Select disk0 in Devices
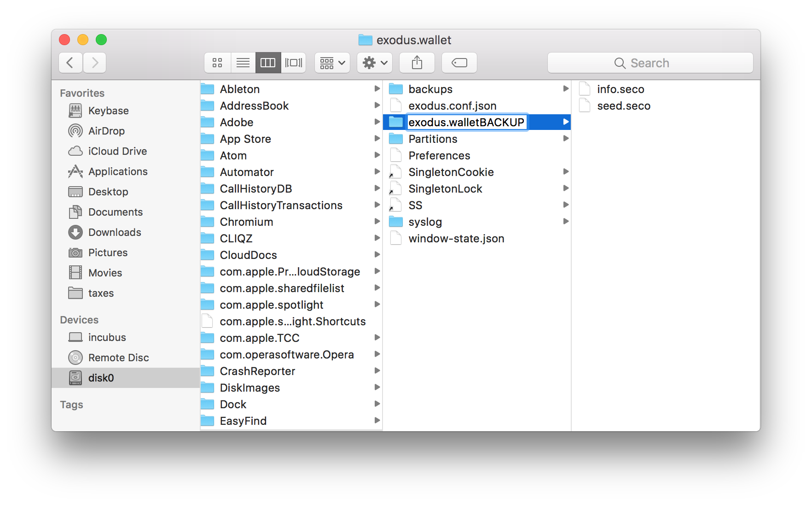The height and width of the screenshot is (505, 812). (125, 378)
